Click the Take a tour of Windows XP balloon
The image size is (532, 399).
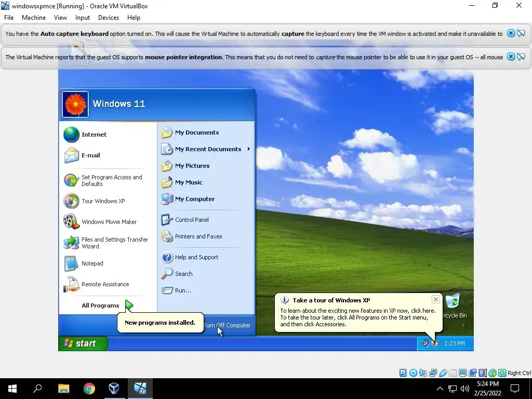(358, 312)
